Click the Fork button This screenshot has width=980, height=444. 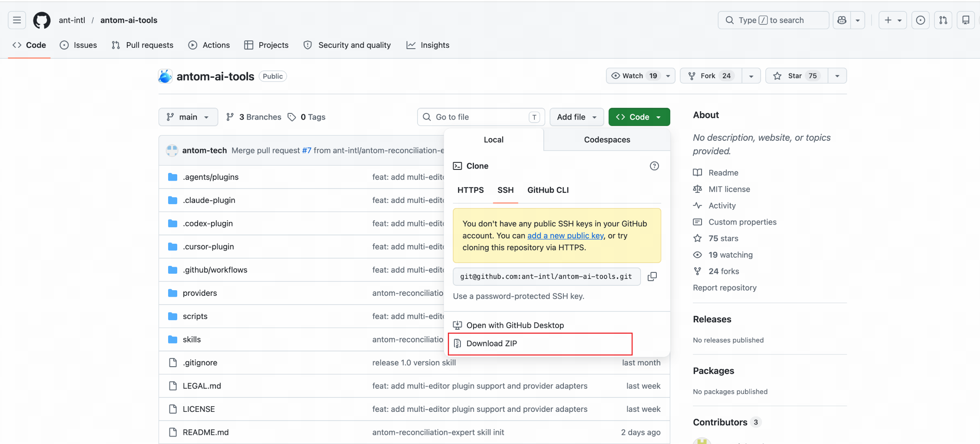(711, 76)
